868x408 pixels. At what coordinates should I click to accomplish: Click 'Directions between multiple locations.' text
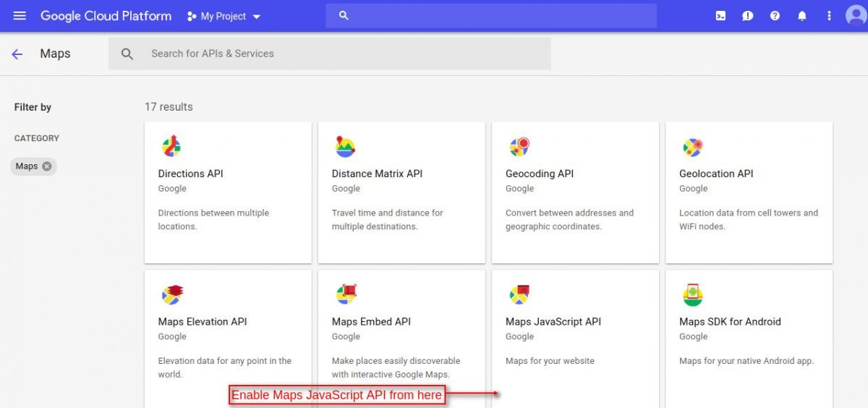click(x=213, y=220)
